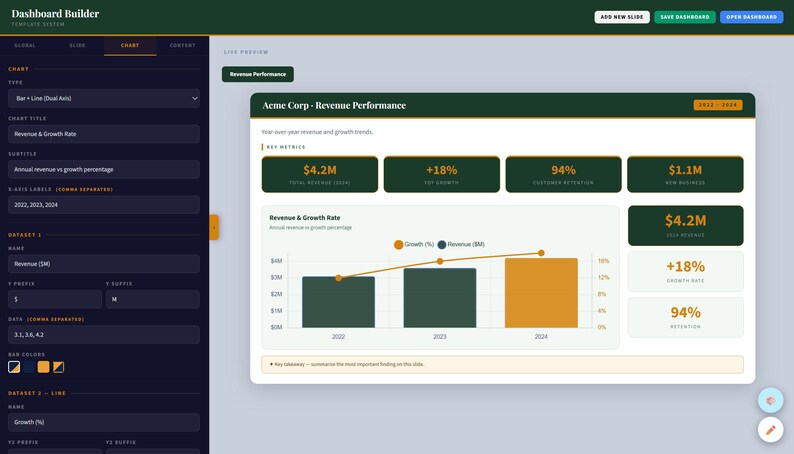Viewport: 794px width, 454px height.
Task: Click the Year-over-year revenue description text
Action: [317, 132]
